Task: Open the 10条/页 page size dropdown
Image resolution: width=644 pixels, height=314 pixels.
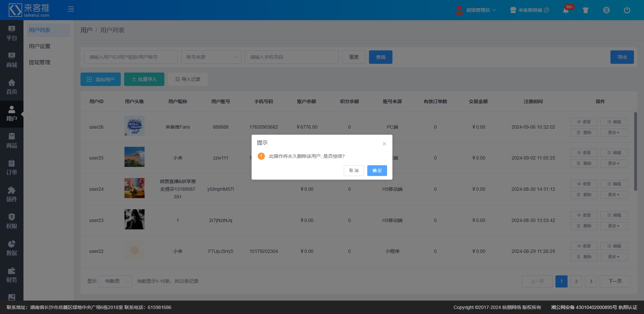Action: coord(115,281)
